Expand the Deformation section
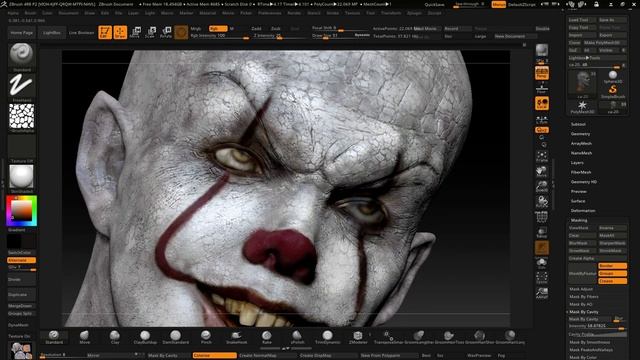 pyautogui.click(x=583, y=211)
